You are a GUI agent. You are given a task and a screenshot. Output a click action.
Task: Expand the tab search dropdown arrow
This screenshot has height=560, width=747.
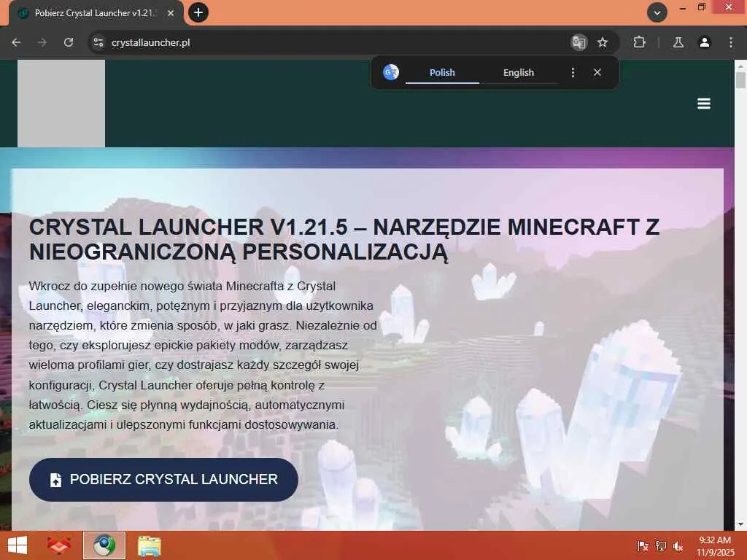point(657,13)
